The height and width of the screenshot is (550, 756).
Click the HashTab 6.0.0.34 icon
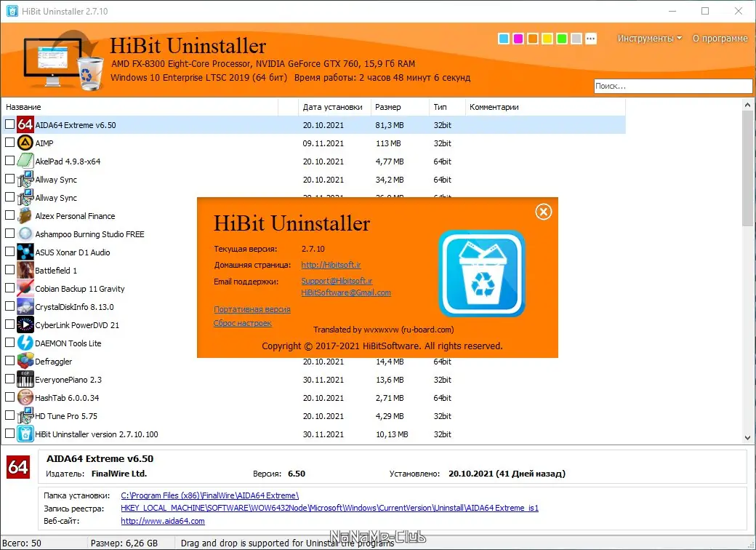[25, 397]
